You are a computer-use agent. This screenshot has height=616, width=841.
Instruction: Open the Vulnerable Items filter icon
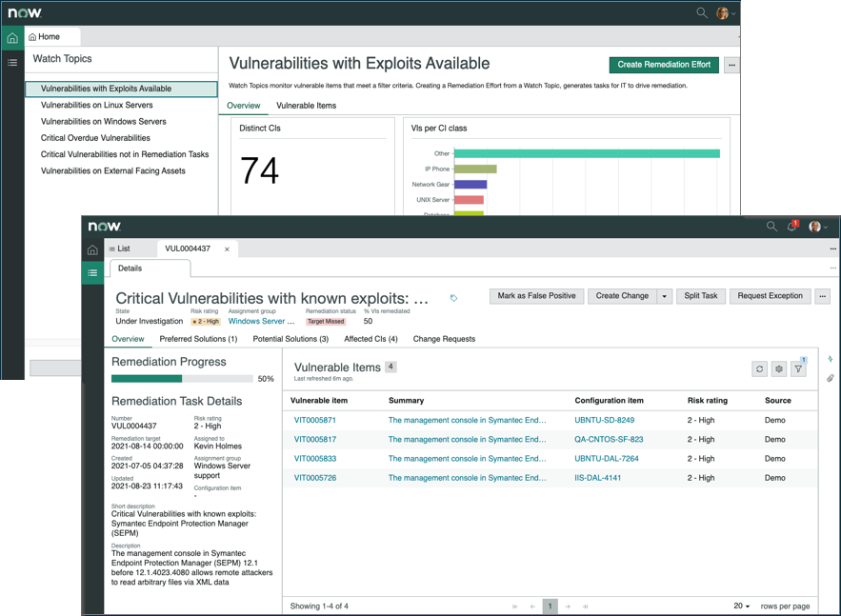(x=799, y=368)
